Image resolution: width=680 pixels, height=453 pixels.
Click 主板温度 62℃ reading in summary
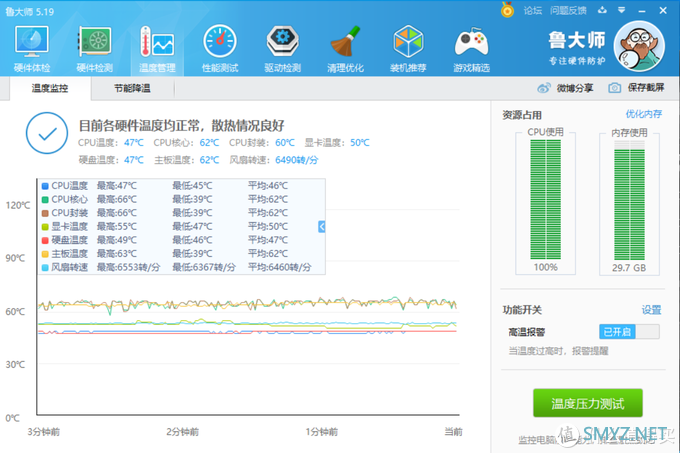pos(209,160)
